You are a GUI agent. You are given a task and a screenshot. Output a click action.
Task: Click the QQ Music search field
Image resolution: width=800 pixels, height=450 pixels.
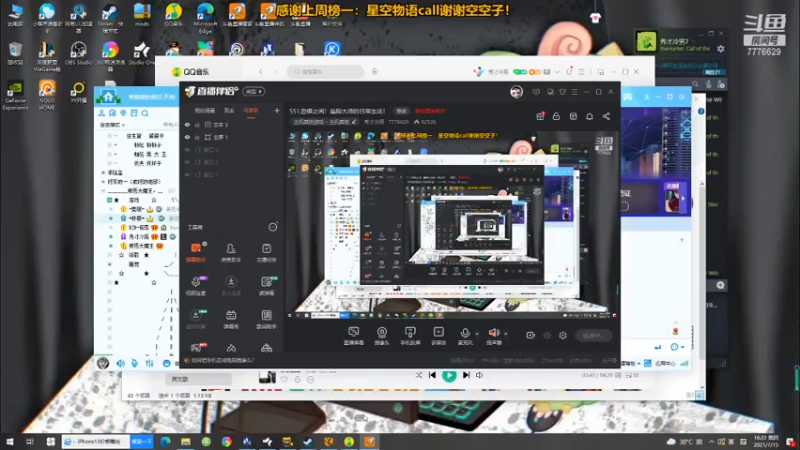click(326, 72)
